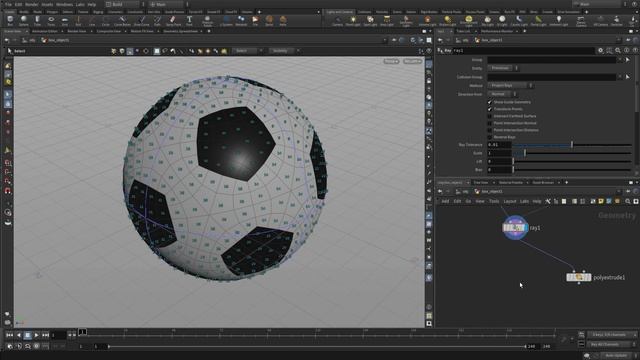Toggle Point Intersection Distance checkbox

coord(490,130)
